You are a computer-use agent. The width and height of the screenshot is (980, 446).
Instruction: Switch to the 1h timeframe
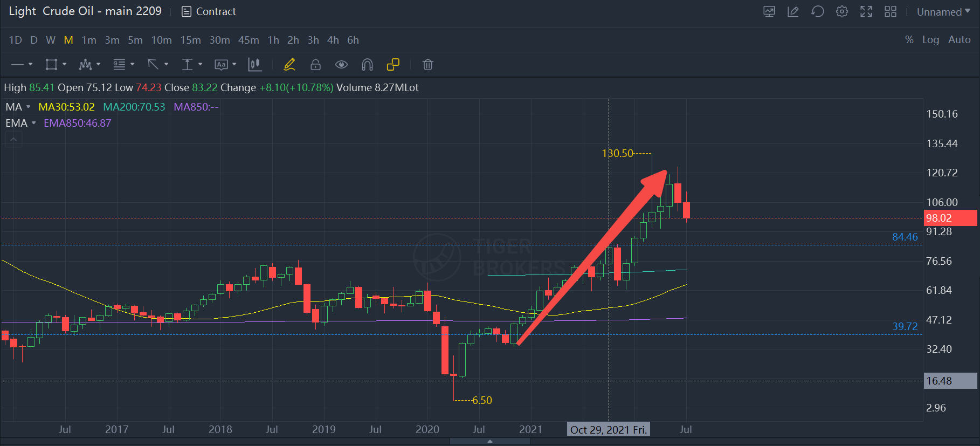[274, 40]
